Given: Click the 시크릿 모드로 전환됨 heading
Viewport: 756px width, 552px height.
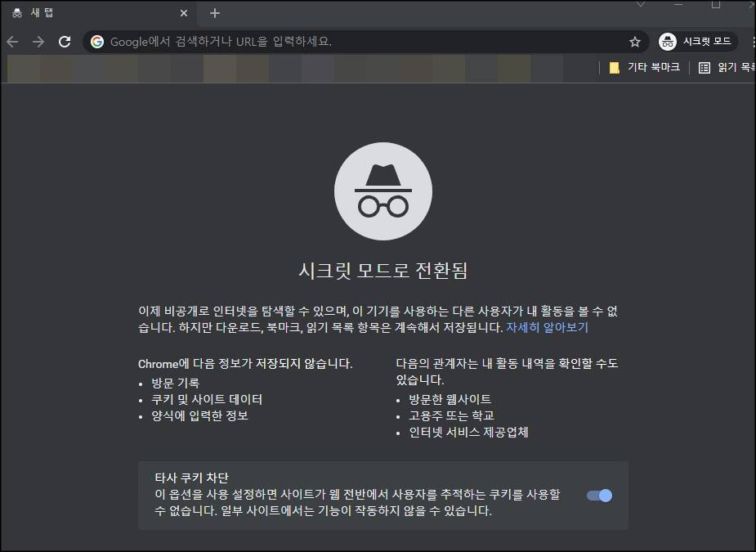Looking at the screenshot, I should coord(382,270).
